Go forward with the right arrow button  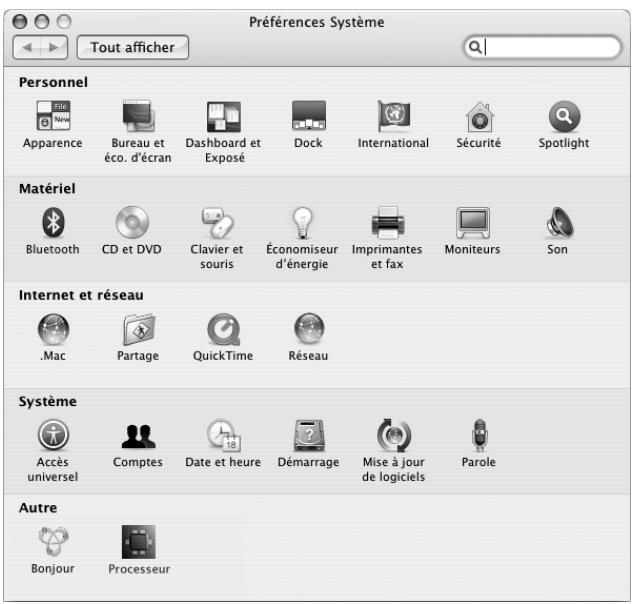[54, 47]
